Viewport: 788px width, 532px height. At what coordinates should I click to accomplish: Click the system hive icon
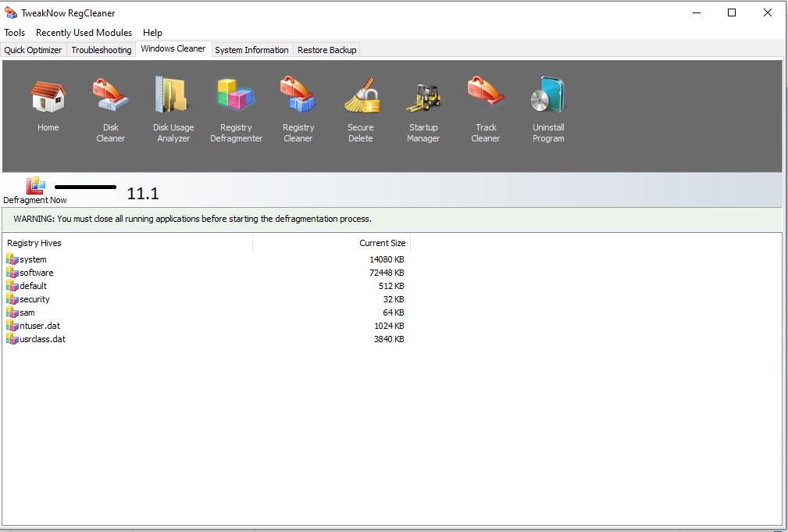[x=12, y=259]
